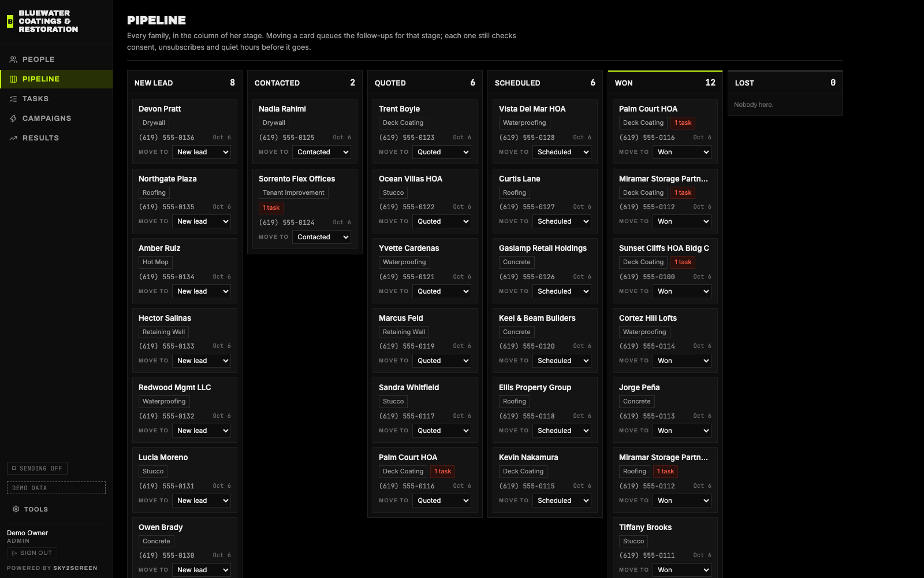Click Gaslamp Retail Holdings card title
Screen dimensions: 924x578
[x=543, y=248]
